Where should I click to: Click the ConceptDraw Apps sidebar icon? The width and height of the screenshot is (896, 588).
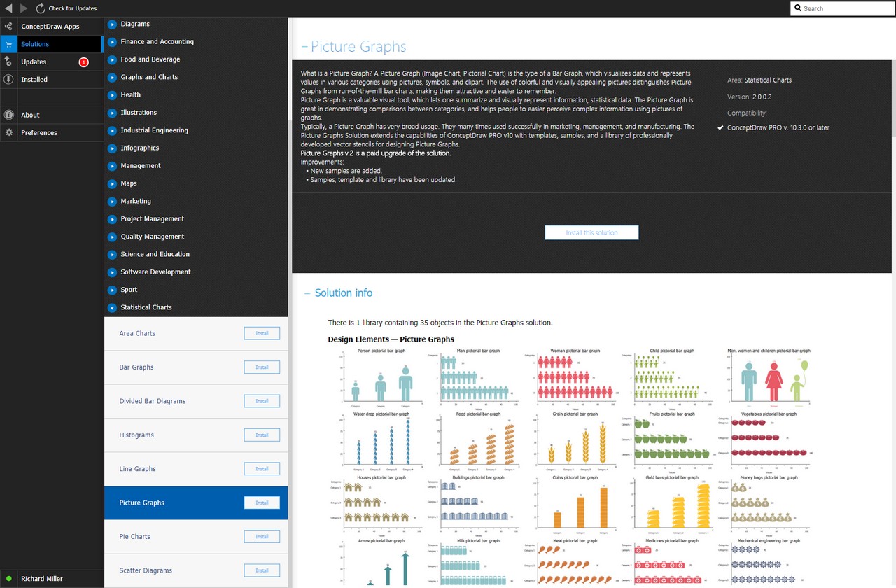point(8,27)
